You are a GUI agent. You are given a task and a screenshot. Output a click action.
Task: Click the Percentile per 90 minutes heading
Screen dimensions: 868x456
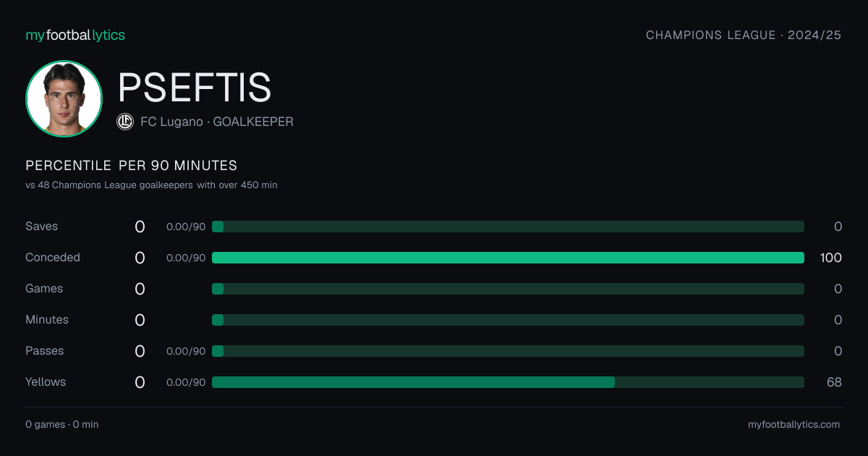pyautogui.click(x=132, y=166)
